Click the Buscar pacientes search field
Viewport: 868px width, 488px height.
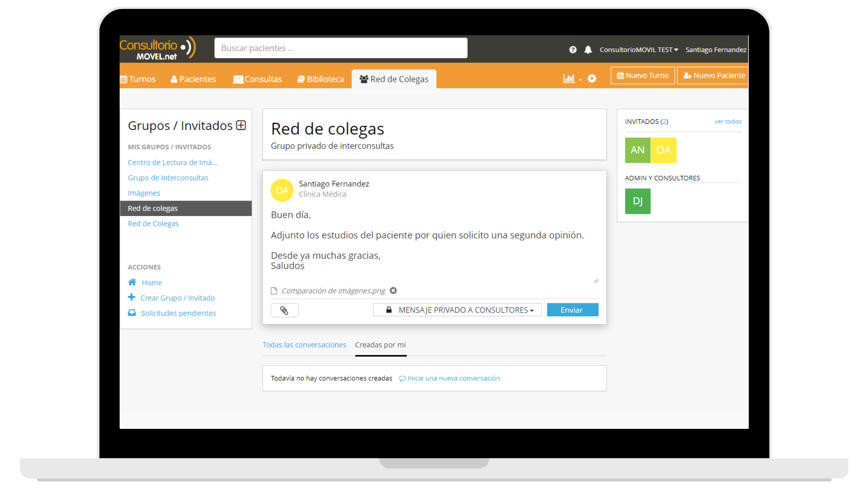341,48
